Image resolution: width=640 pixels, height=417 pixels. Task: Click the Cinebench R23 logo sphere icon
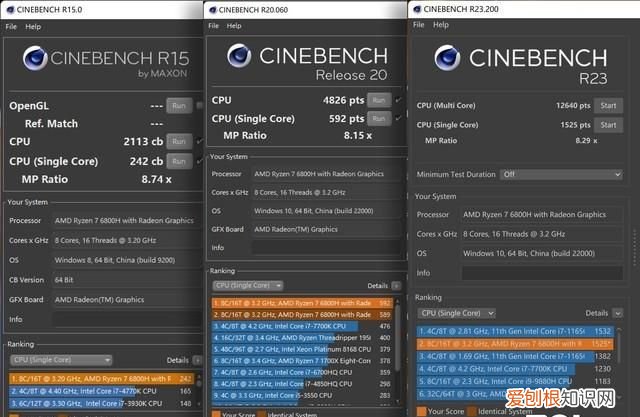click(x=444, y=60)
